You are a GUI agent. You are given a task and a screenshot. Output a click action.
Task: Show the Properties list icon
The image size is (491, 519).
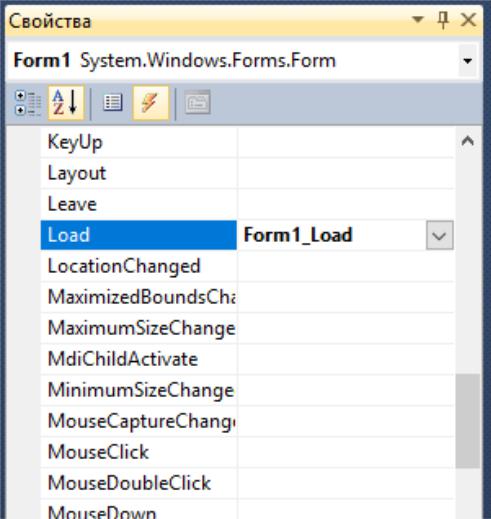coord(113,103)
